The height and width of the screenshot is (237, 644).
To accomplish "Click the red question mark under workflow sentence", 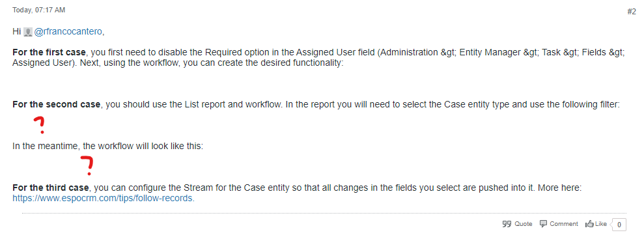I will (87, 165).
